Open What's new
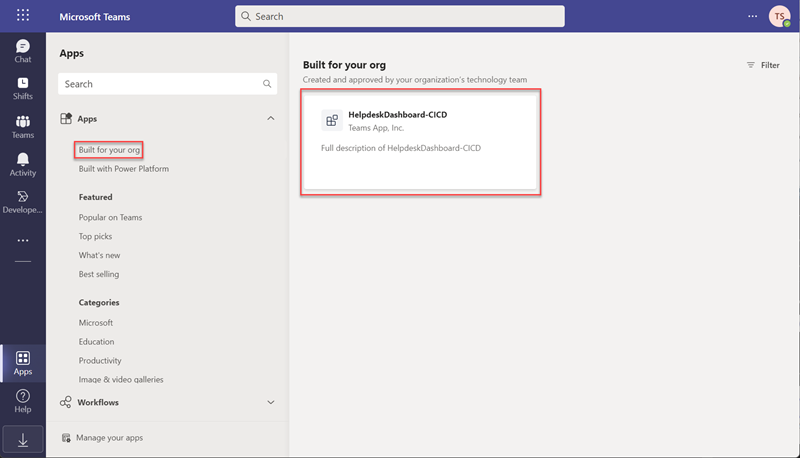 99,255
